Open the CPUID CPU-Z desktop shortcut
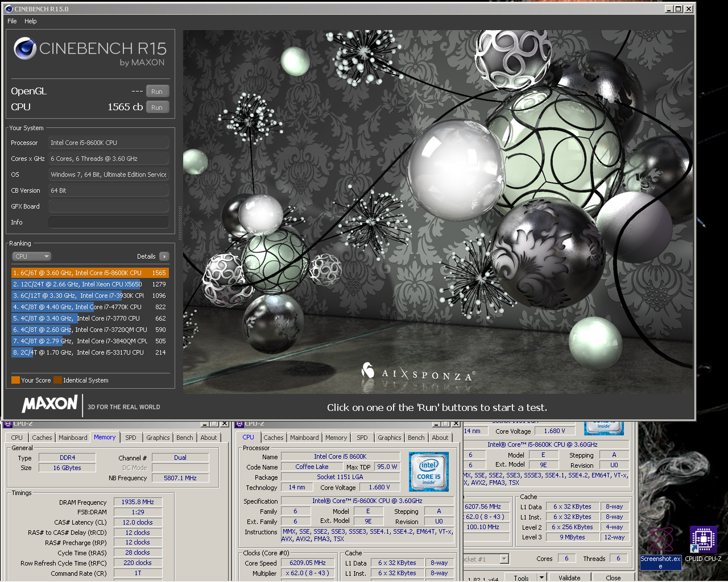Viewport: 728px width, 582px height. tap(703, 544)
